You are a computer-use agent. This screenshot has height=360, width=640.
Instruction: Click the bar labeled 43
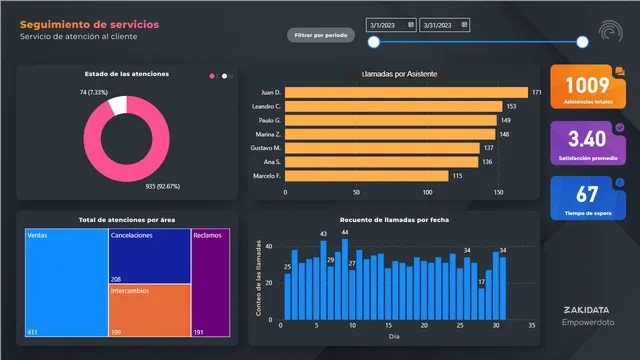[x=323, y=280]
